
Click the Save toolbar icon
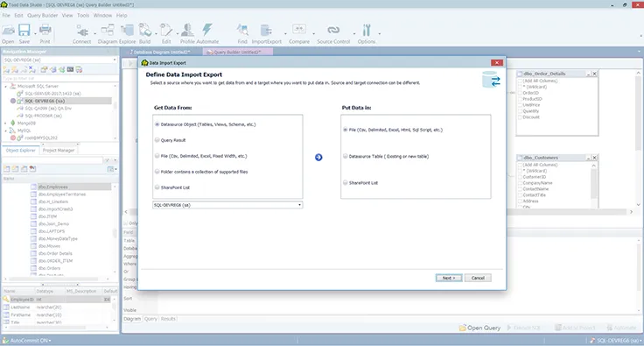pyautogui.click(x=24, y=31)
